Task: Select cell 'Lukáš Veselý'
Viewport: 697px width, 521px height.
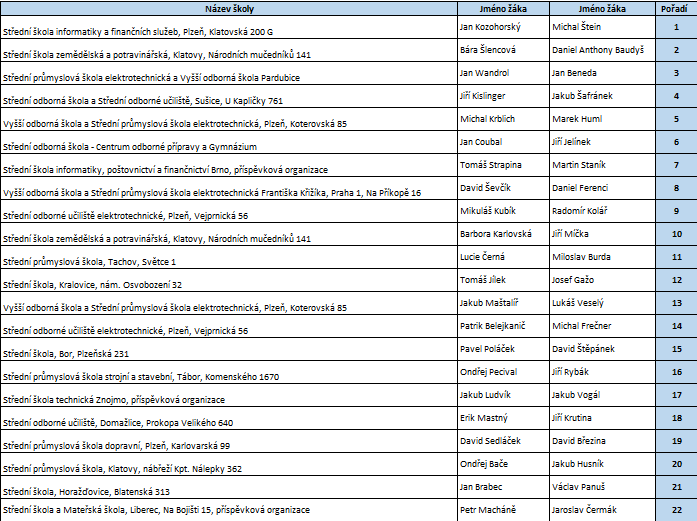Action: point(602,304)
